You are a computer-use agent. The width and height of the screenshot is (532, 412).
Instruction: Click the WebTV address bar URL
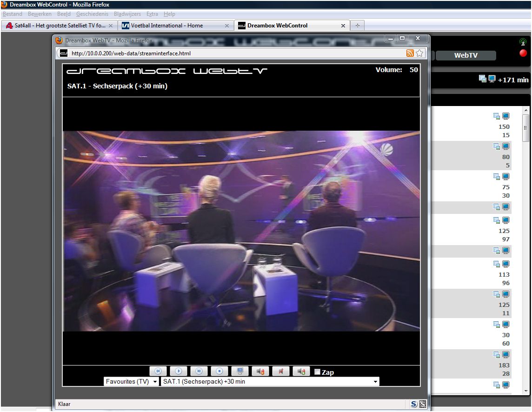coord(131,53)
